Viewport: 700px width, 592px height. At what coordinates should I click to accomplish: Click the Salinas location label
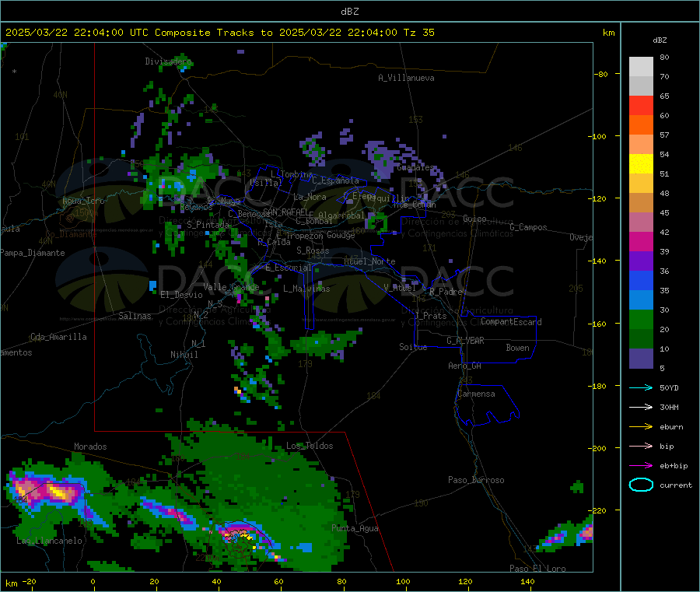(135, 316)
